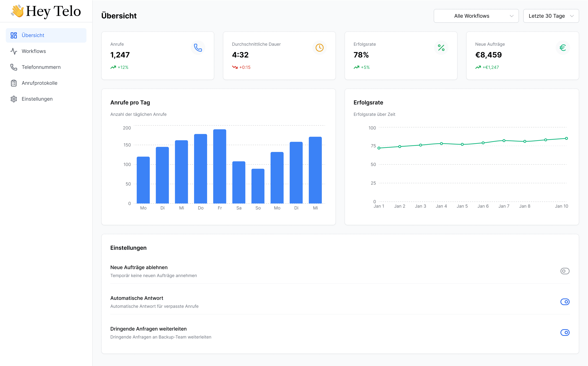Click the activity pulse icon beside Workflows
The image size is (588, 366).
[x=14, y=51]
